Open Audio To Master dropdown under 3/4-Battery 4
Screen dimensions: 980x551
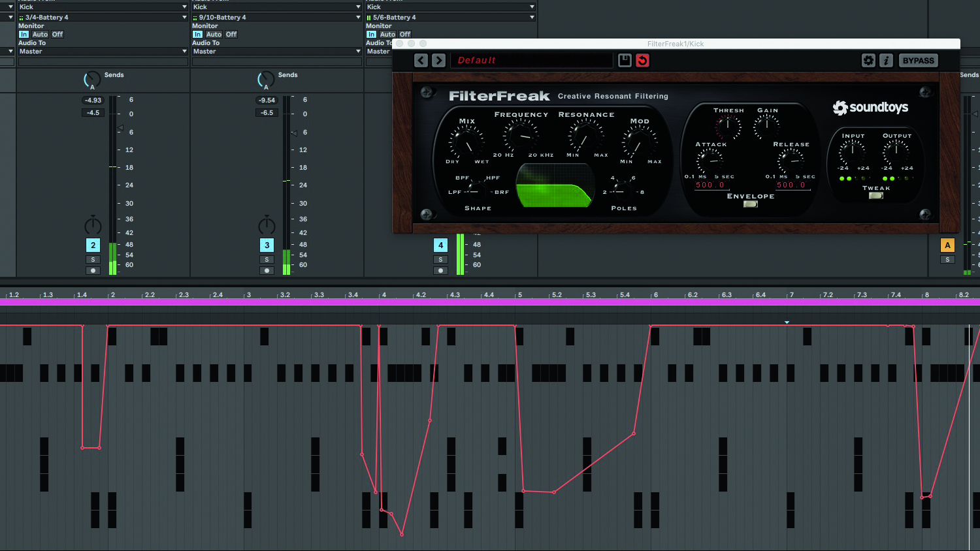(102, 52)
